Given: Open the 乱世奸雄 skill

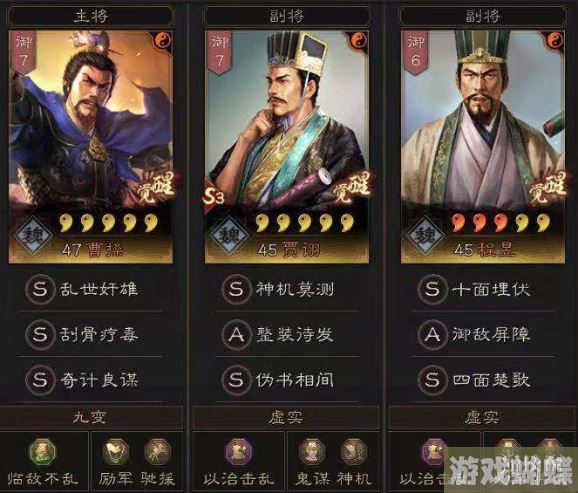Looking at the screenshot, I should (90, 289).
